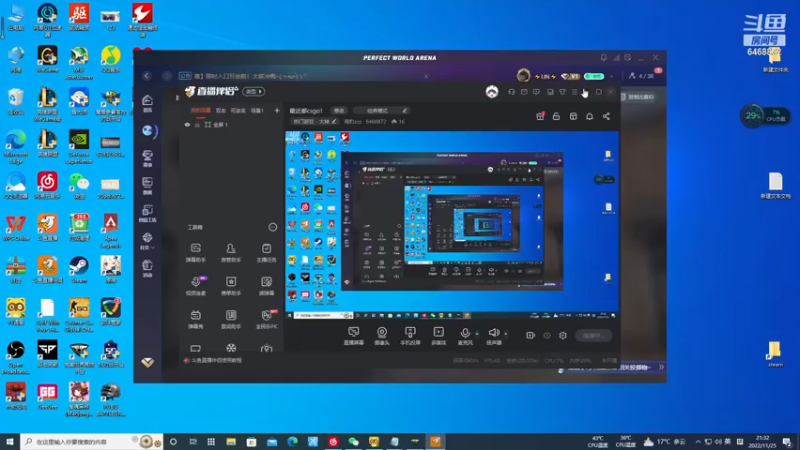The image size is (800, 450).
Task: Open the 弹幕助手 tool
Action: [195, 253]
